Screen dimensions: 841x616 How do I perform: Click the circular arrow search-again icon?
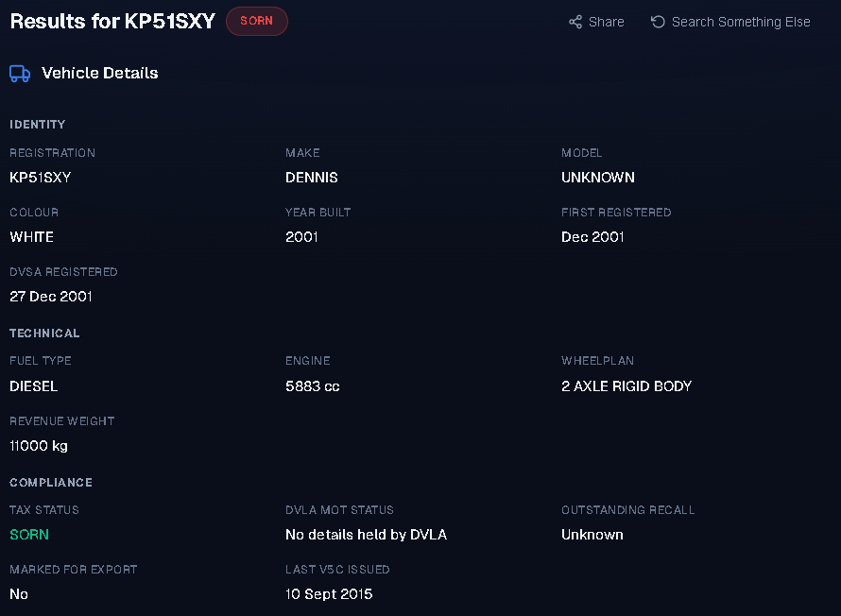coord(658,22)
